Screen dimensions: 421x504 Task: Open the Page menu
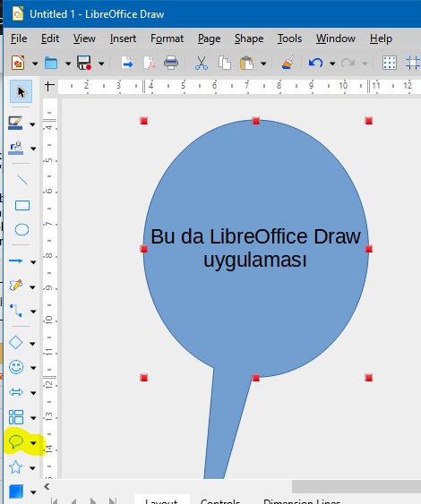(x=209, y=38)
